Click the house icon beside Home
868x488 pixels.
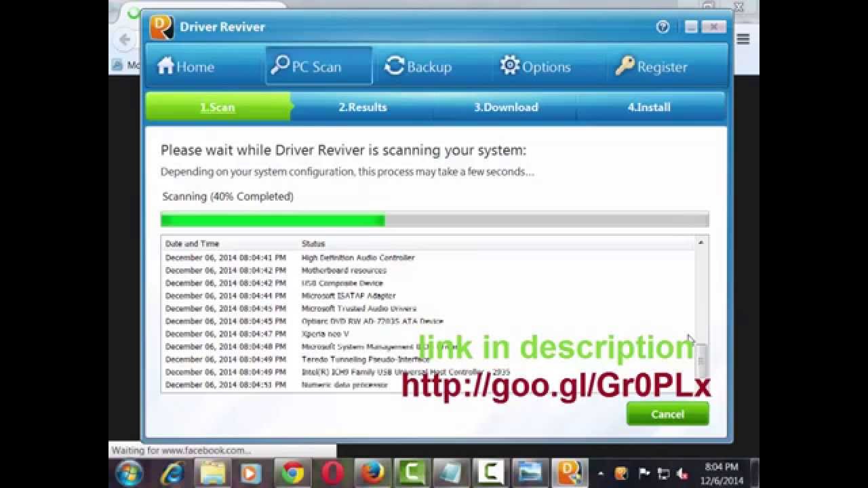tap(165, 66)
